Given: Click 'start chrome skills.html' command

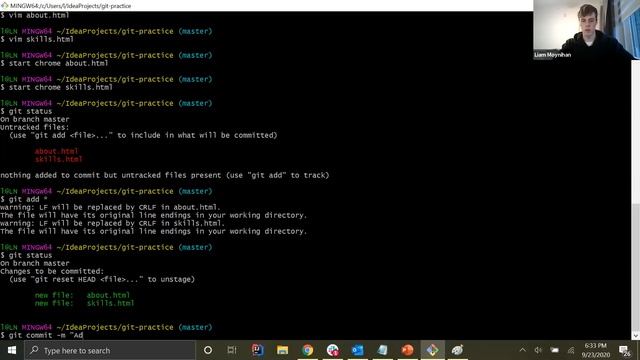Looking at the screenshot, I should (60, 87).
